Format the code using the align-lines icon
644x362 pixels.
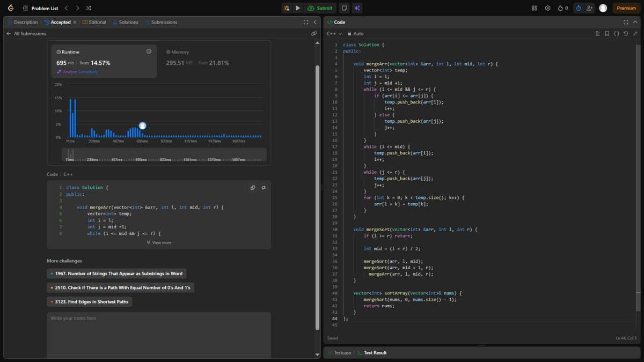pyautogui.click(x=598, y=33)
